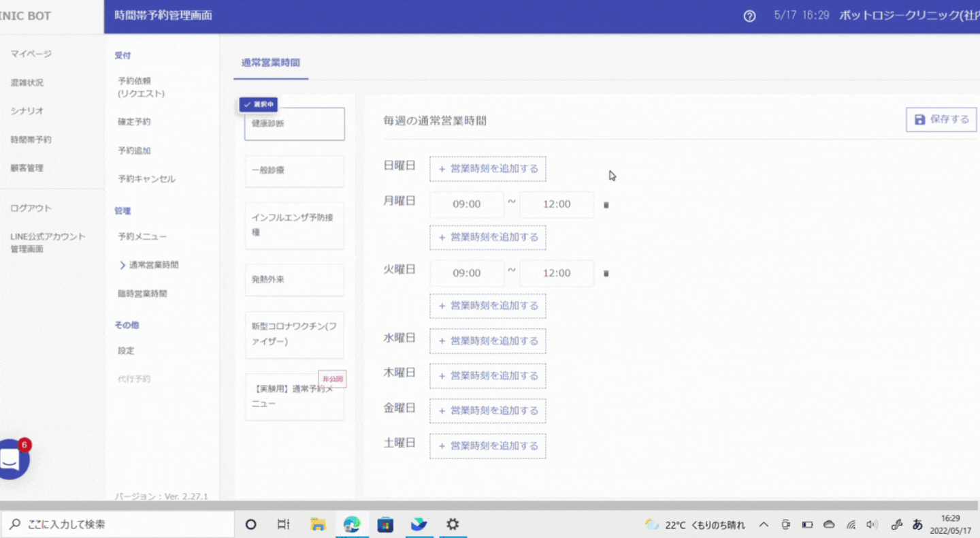
Task: Open Monday's 09:00 start time field
Action: 467,204
